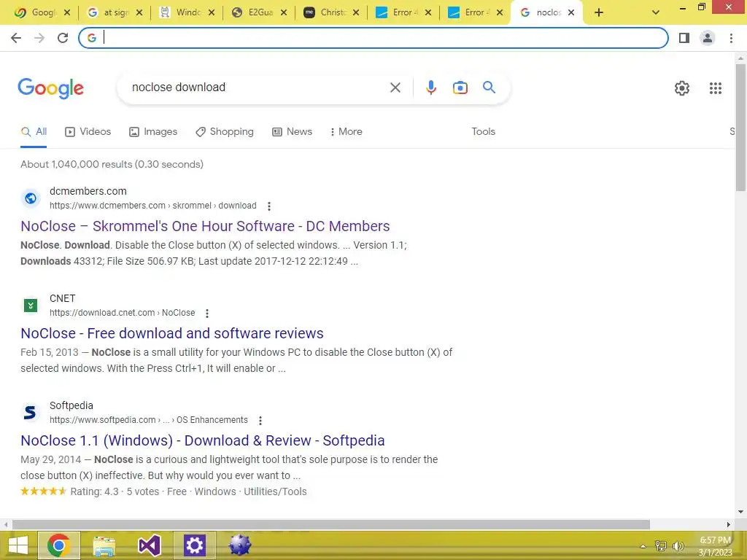The width and height of the screenshot is (747, 560).
Task: Switch to Shopping results
Action: (x=225, y=132)
